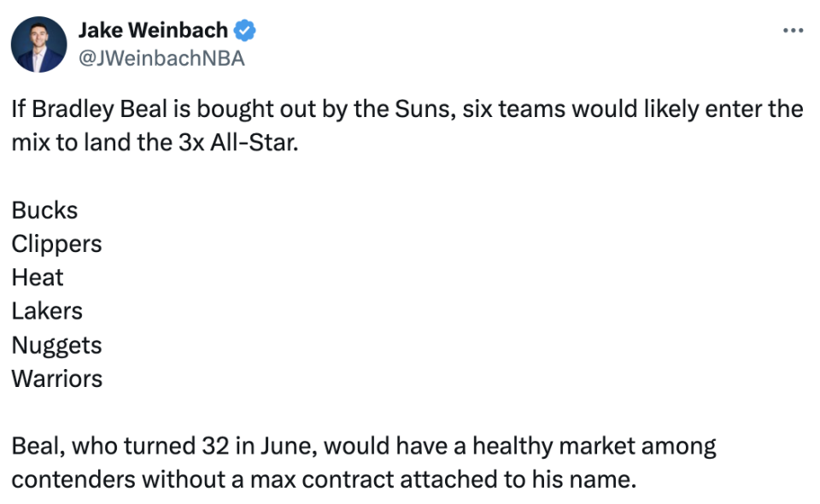The image size is (820, 504).
Task: Open the three-dot more options menu
Action: click(x=793, y=31)
